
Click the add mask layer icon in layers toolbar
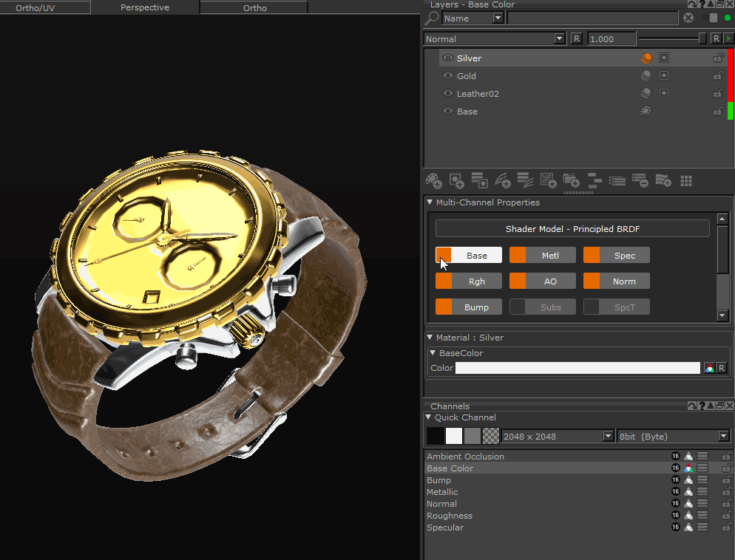[x=456, y=180]
